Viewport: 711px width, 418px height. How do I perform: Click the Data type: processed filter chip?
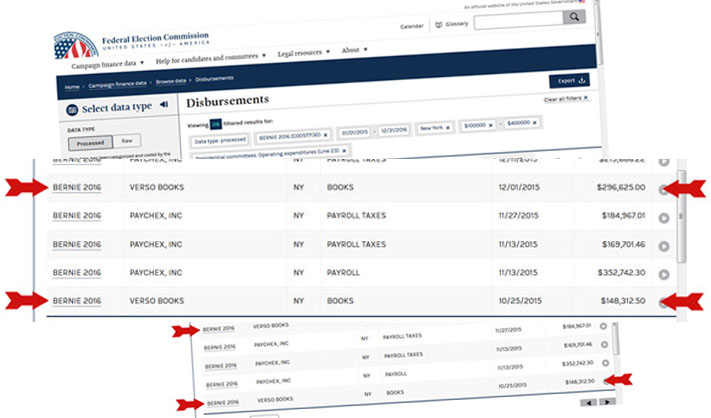(x=220, y=141)
